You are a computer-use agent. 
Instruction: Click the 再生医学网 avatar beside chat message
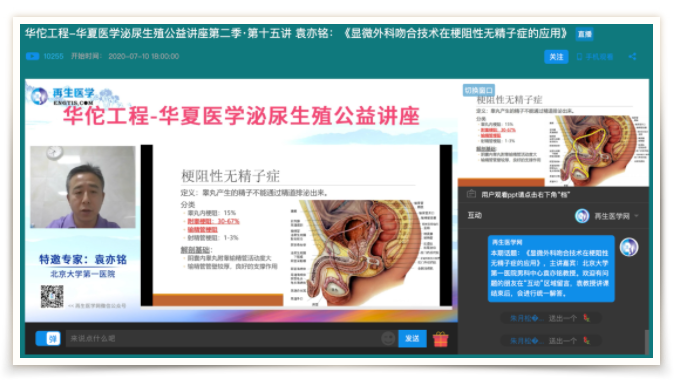click(629, 247)
